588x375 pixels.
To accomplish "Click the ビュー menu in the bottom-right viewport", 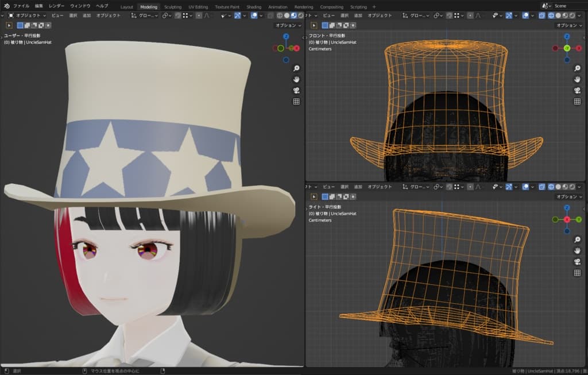I will coord(328,187).
